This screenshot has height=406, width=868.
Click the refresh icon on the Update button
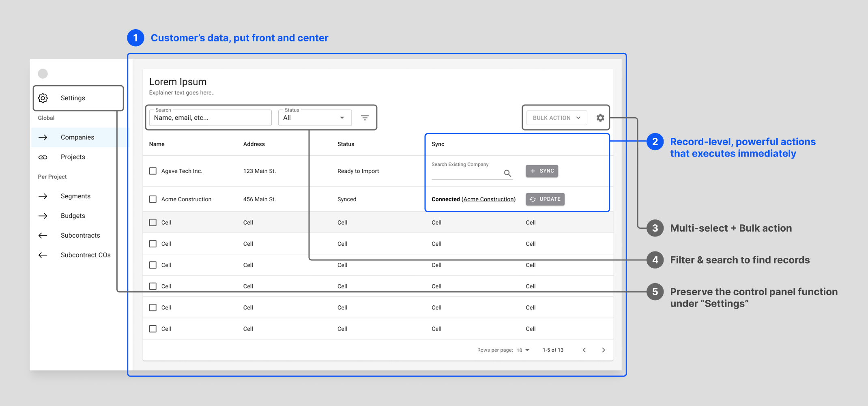pos(533,199)
